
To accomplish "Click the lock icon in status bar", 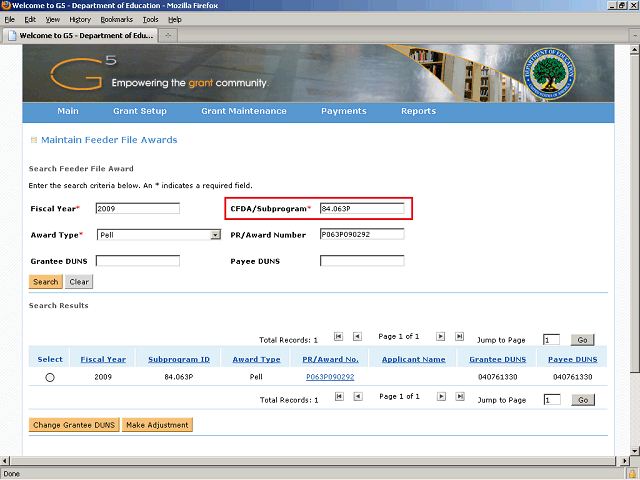I will pos(632,474).
